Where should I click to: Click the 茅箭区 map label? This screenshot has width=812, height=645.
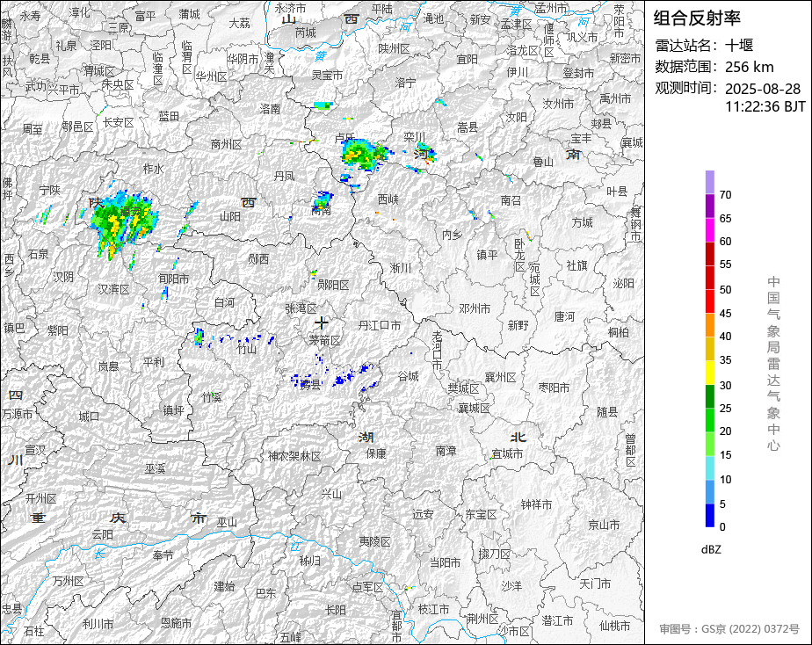pyautogui.click(x=325, y=340)
